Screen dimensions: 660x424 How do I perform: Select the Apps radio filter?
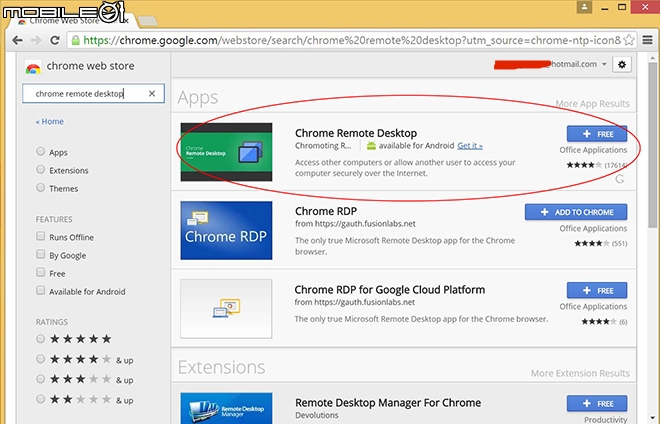(40, 151)
